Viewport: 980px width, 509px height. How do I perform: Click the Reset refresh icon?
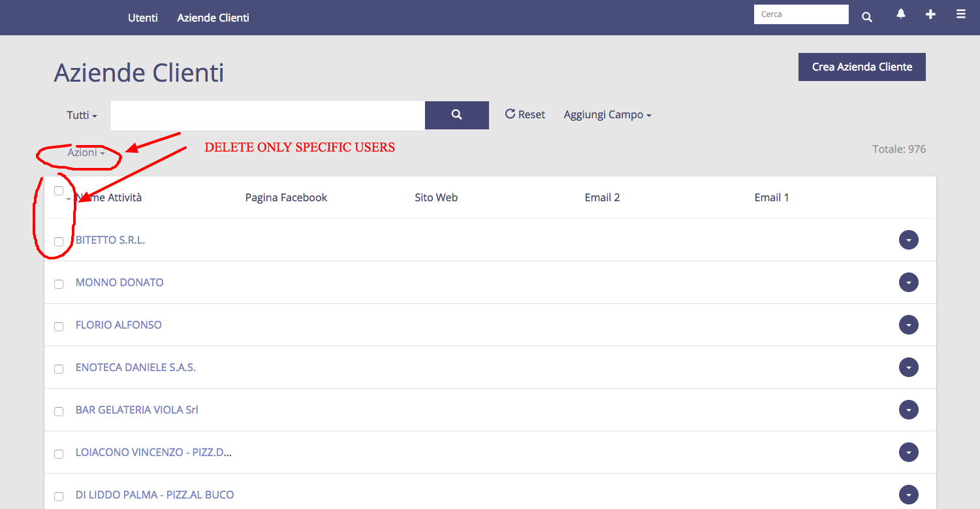(510, 114)
